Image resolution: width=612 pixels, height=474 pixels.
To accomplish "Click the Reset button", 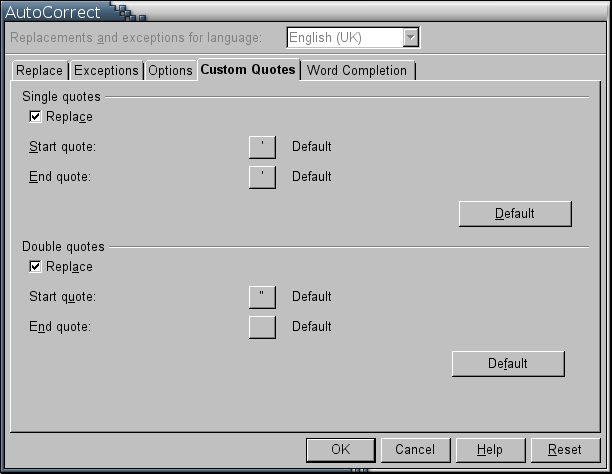I will (x=565, y=450).
